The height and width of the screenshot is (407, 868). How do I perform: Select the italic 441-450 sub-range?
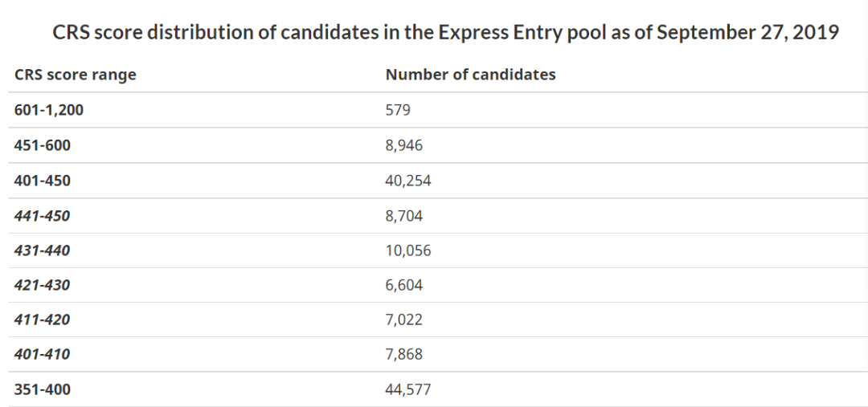43,216
